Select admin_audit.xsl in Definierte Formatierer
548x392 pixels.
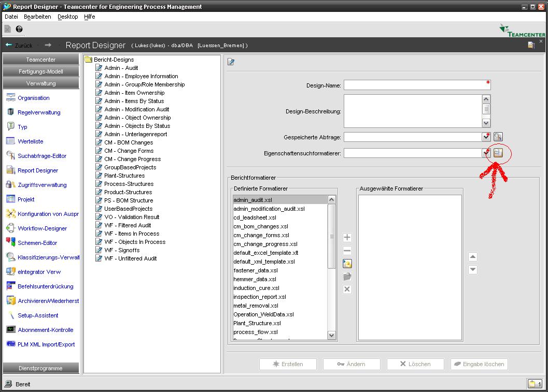click(280, 200)
